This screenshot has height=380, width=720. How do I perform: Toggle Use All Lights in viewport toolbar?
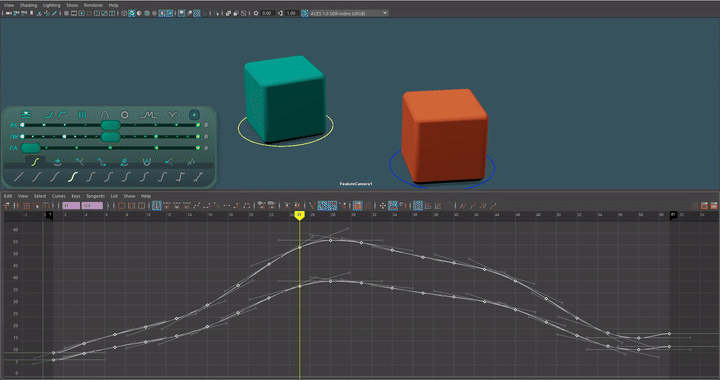click(x=162, y=13)
